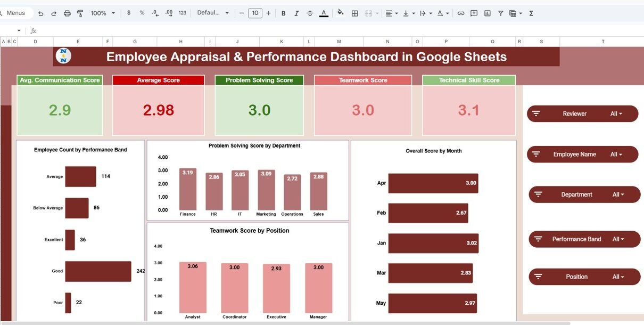Toggle strikethrough formatting
Viewport: 644px width, 325px height.
[x=310, y=13]
